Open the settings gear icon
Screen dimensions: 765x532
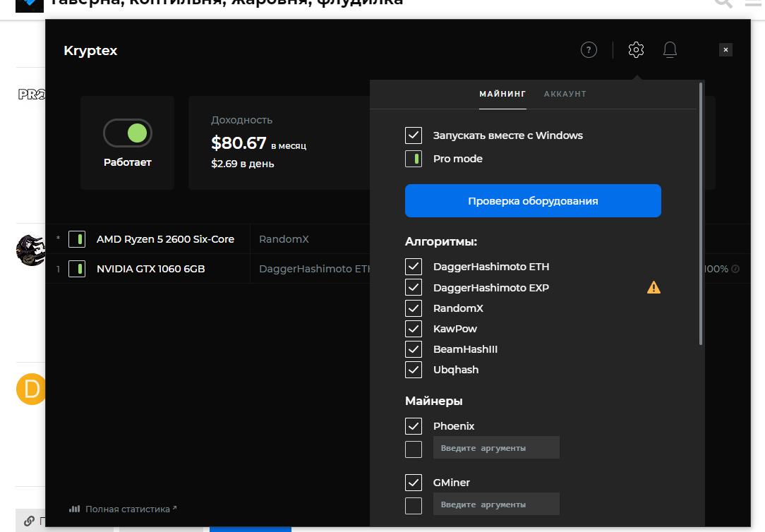point(636,49)
